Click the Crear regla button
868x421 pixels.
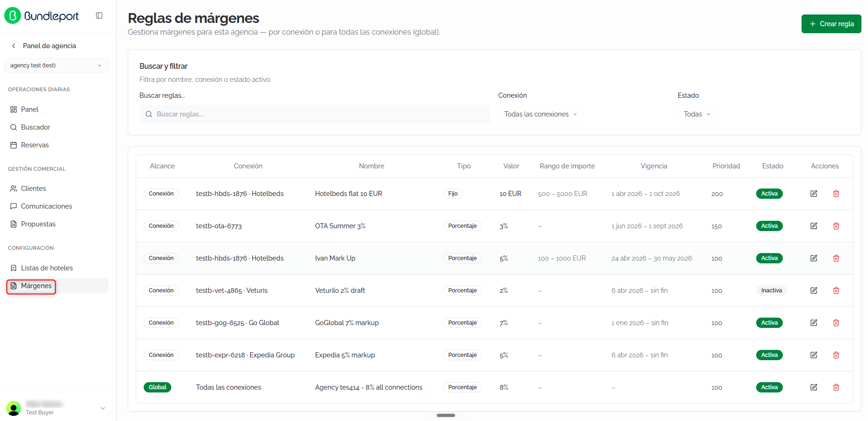831,24
